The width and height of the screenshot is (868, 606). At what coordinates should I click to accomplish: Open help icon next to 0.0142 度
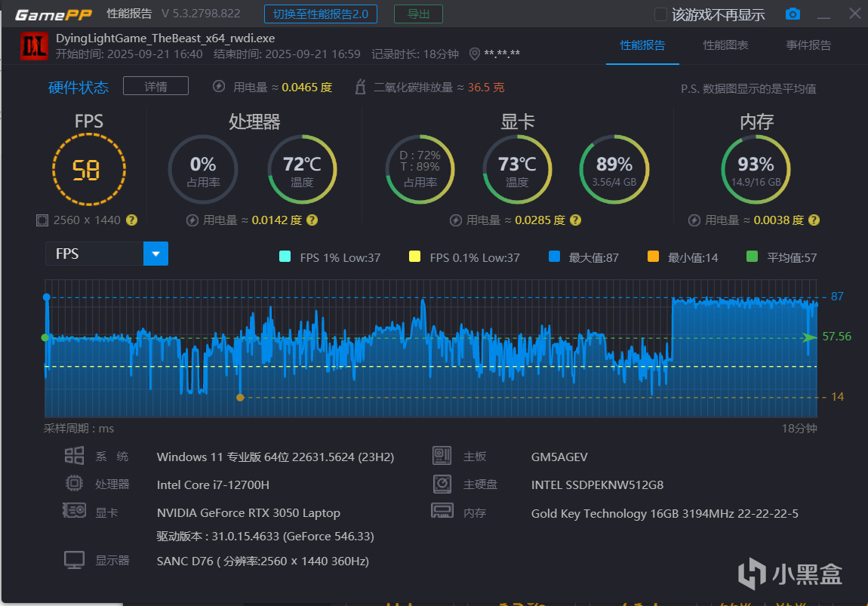coord(312,220)
